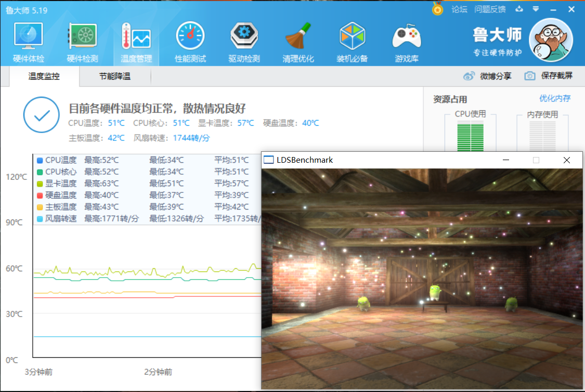Share via 微博分享 text button
The image size is (585, 392).
pyautogui.click(x=496, y=76)
